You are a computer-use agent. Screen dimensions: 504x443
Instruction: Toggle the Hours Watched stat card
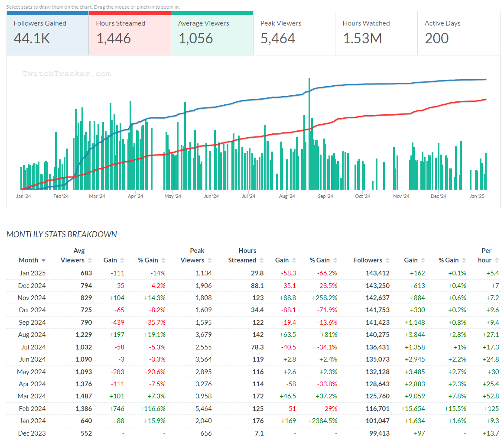click(x=376, y=33)
